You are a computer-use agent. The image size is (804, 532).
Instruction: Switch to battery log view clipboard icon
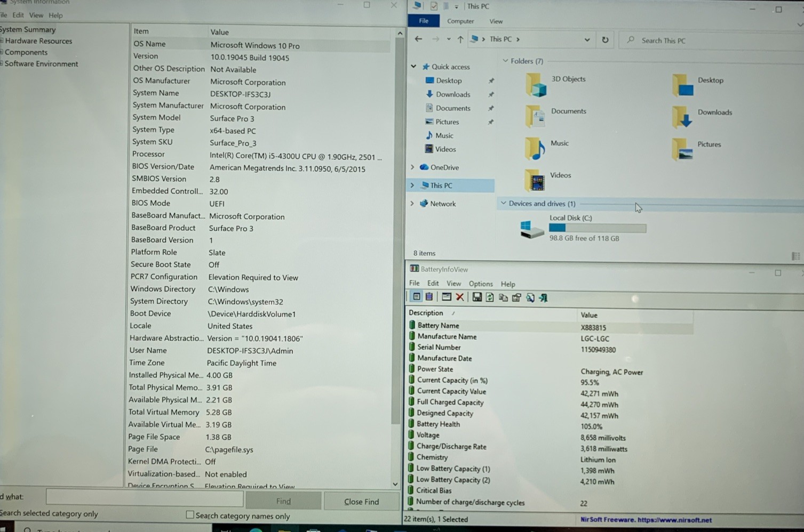click(x=429, y=297)
